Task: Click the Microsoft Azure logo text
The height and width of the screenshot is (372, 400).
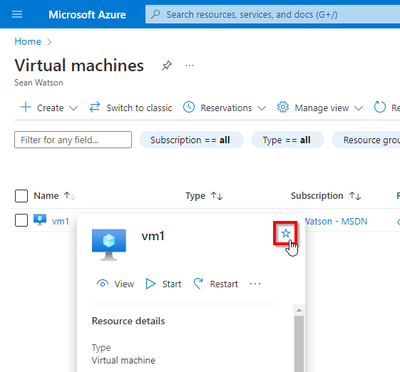Action: point(87,15)
